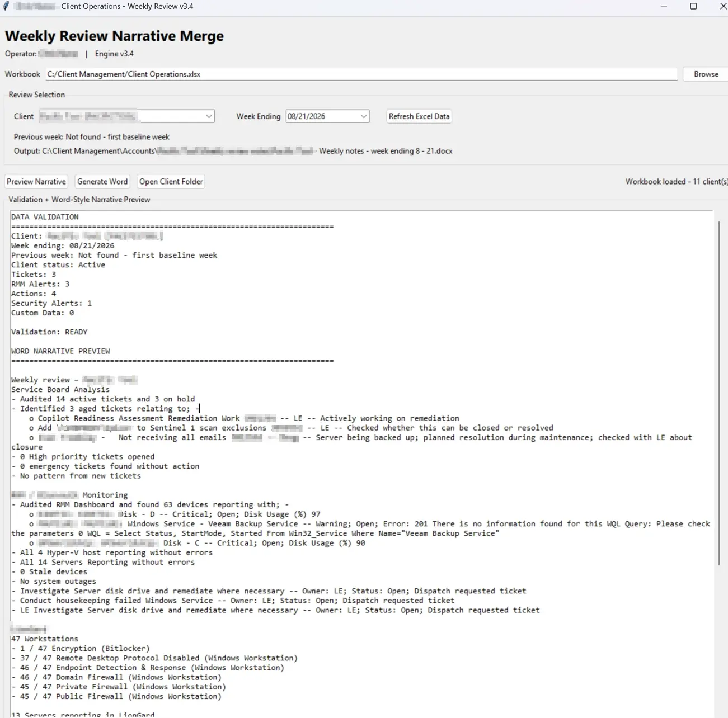Click '1 / 47 Encryption (Bitlocker)' line
The image size is (728, 718).
[x=81, y=649]
